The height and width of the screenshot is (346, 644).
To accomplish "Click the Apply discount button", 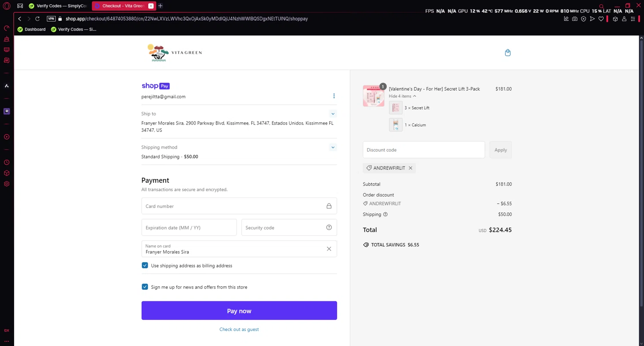I will (x=501, y=150).
